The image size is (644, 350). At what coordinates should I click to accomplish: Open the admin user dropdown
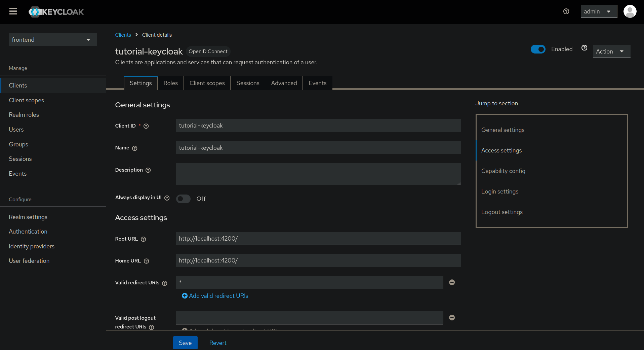pyautogui.click(x=599, y=11)
